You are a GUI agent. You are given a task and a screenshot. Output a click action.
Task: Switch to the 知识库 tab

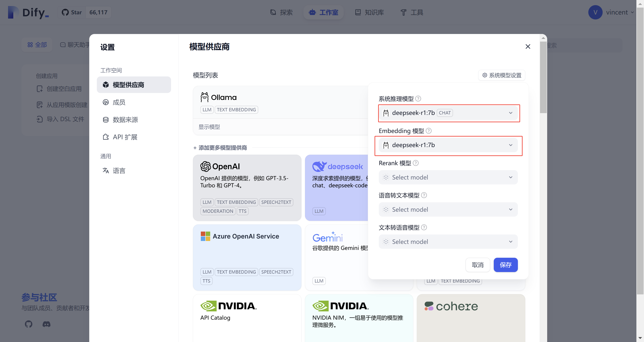(369, 12)
